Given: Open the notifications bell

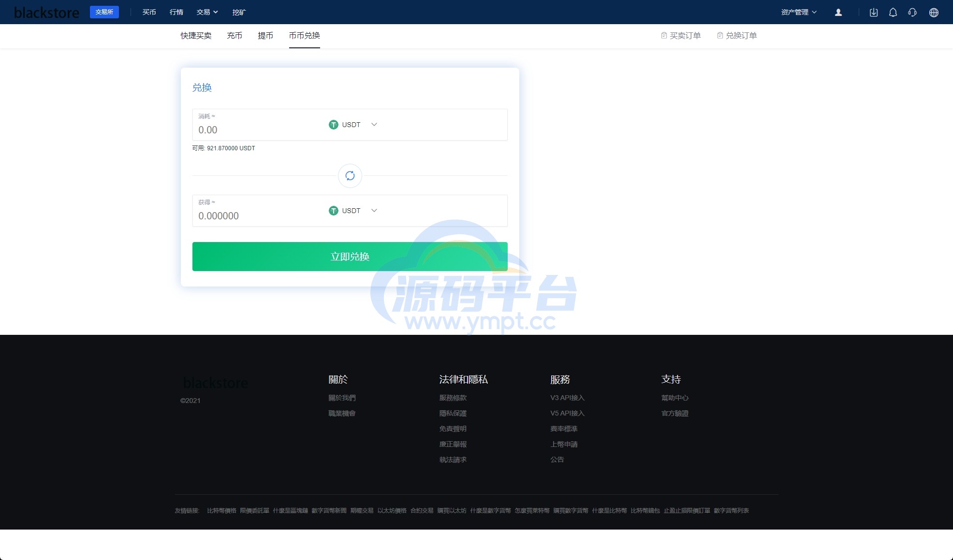Looking at the screenshot, I should (893, 13).
